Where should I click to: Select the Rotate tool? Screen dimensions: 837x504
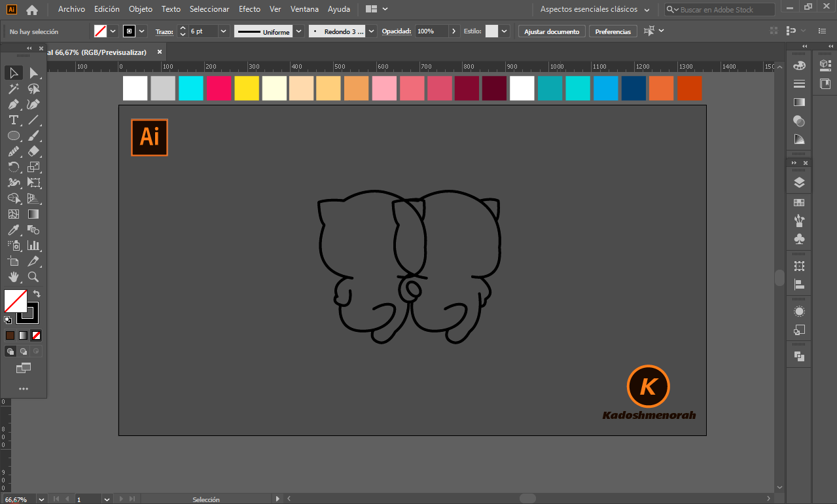click(x=13, y=167)
